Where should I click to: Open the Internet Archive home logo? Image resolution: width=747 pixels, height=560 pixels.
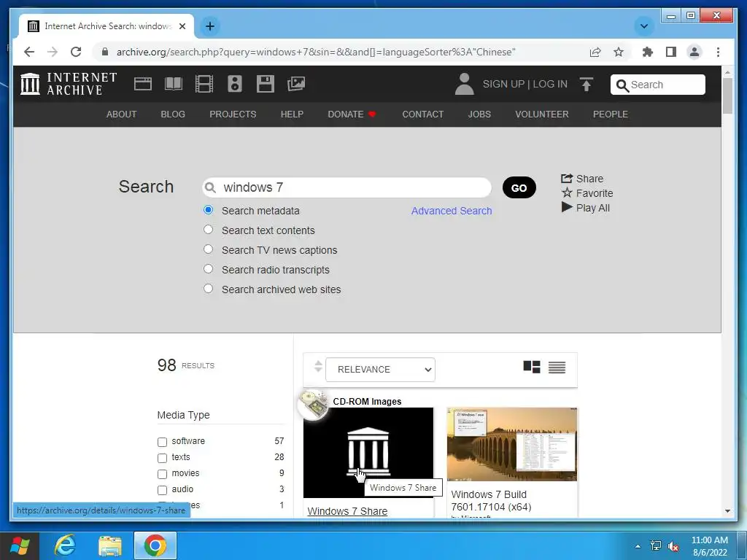click(x=69, y=84)
